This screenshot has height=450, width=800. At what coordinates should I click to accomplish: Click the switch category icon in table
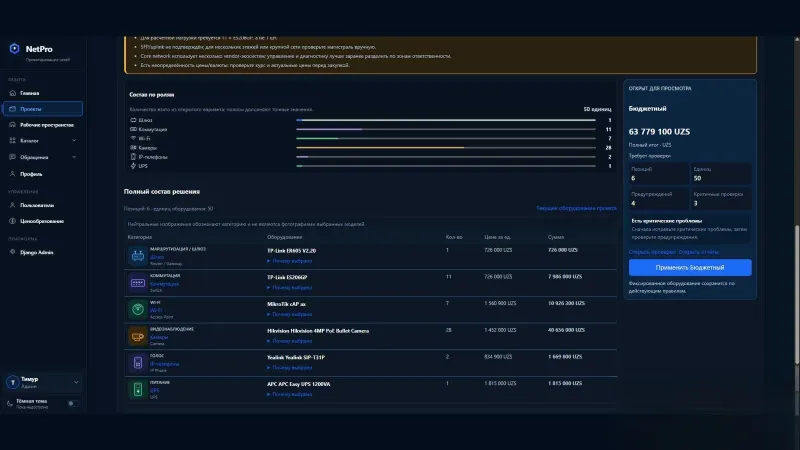tap(138, 283)
